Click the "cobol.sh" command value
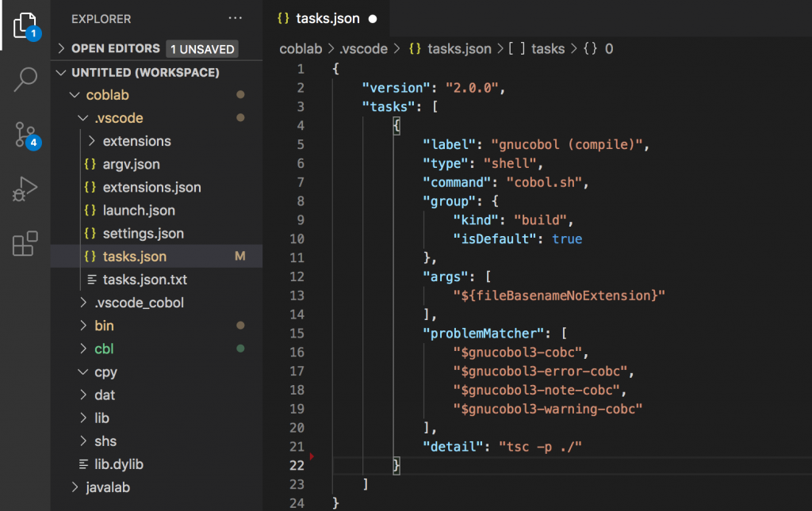Viewport: 812px width, 511px height. click(544, 182)
